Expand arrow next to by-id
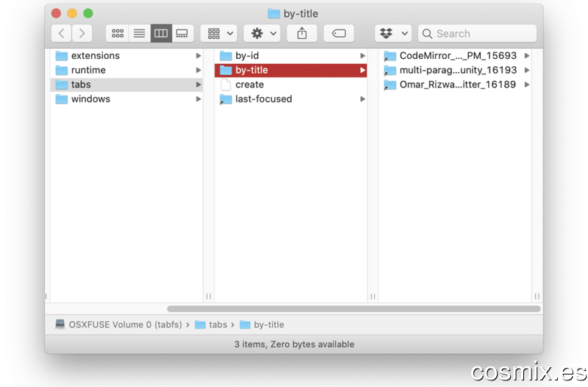The image size is (588, 387). 362,56
